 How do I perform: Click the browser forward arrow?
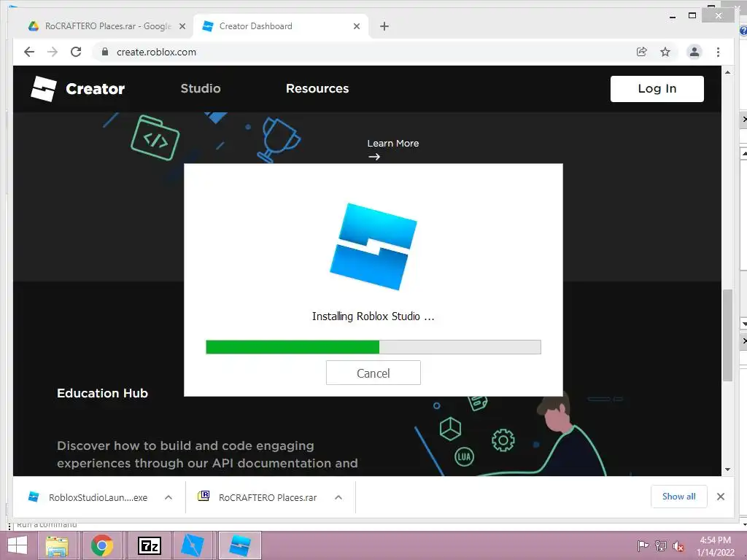(x=53, y=52)
